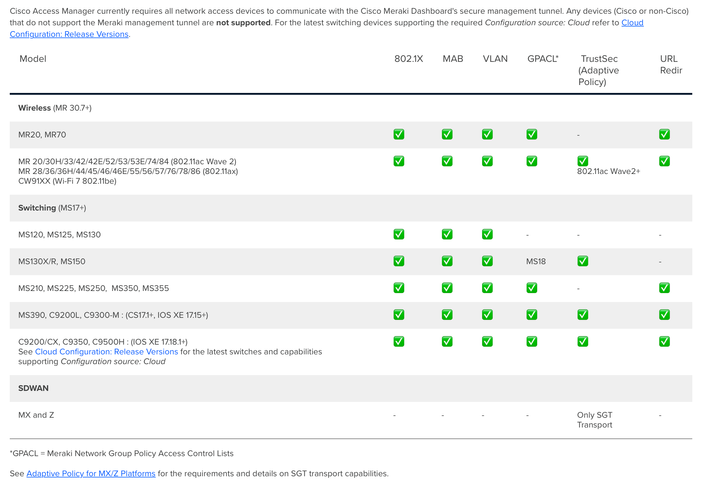This screenshot has height=493, width=727.
Task: Click the TrustSec checkmark for MS130X/R, MS150
Action: pyautogui.click(x=583, y=261)
